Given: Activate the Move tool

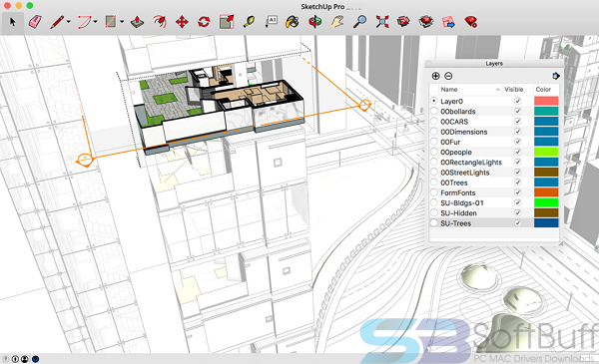Looking at the screenshot, I should [x=182, y=22].
